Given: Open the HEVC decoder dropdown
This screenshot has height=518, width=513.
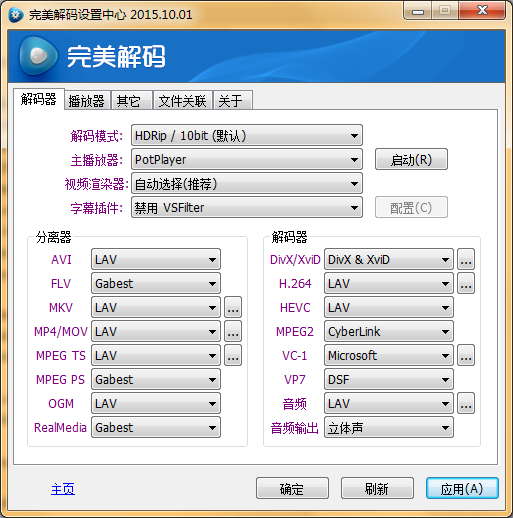Looking at the screenshot, I should coord(389,307).
